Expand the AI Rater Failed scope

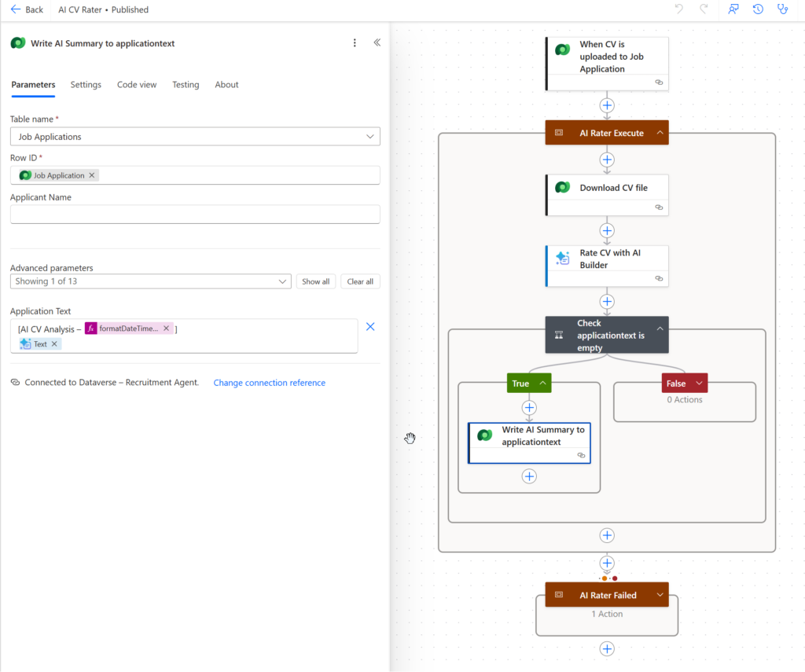coord(660,595)
